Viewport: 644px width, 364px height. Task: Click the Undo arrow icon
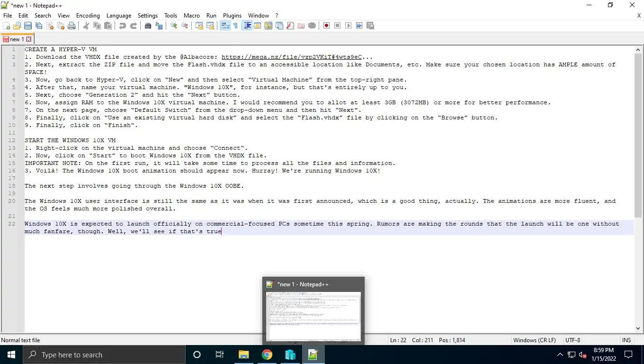tap(123, 26)
